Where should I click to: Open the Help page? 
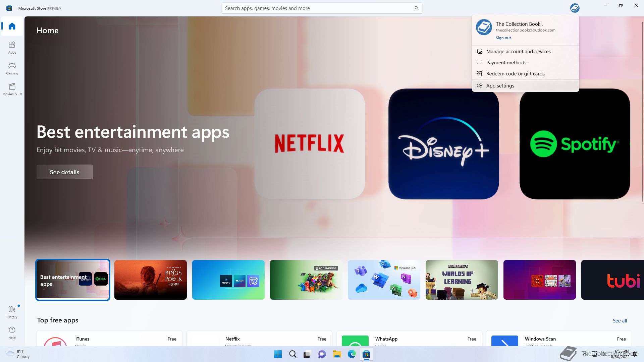point(12,333)
